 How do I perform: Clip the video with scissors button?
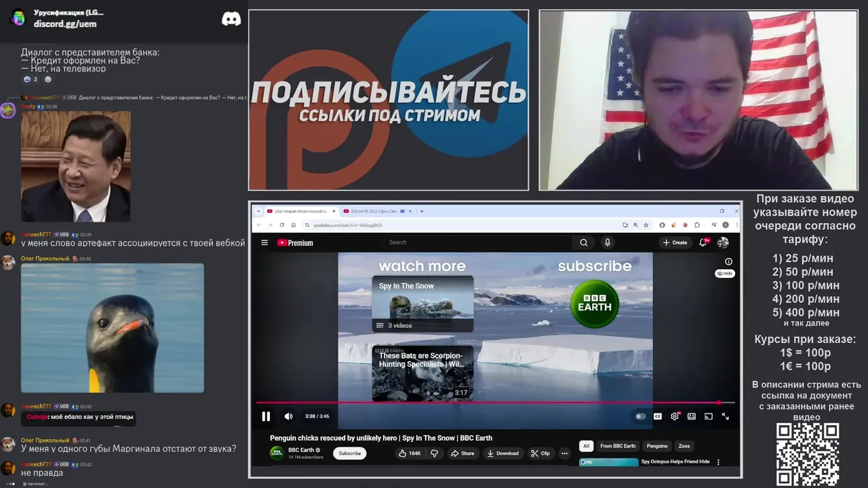point(540,453)
